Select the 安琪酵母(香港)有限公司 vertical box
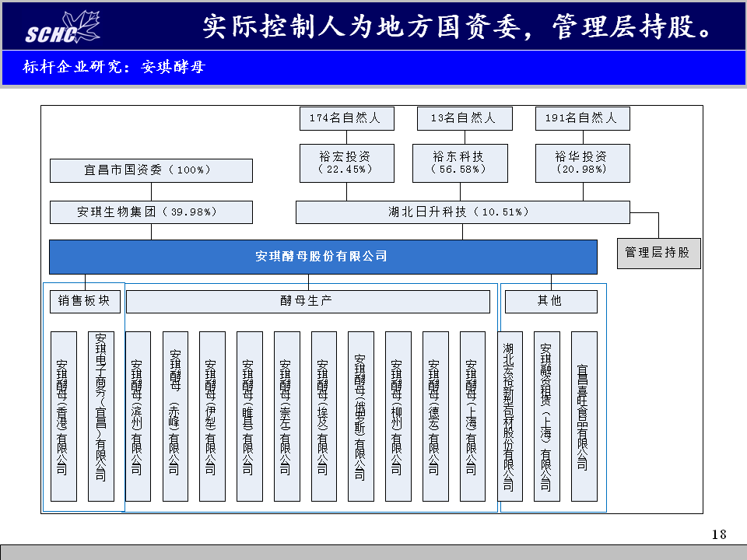 64,416
